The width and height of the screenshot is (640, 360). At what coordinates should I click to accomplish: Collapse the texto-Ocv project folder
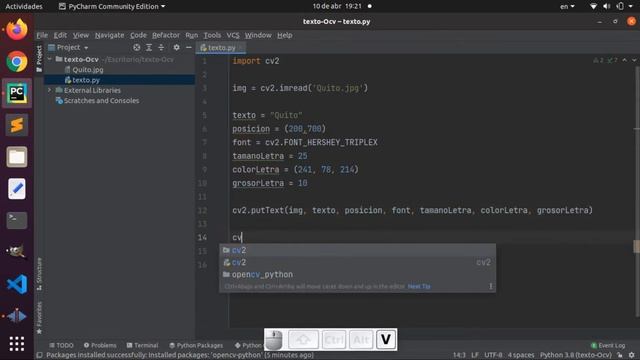[50, 60]
